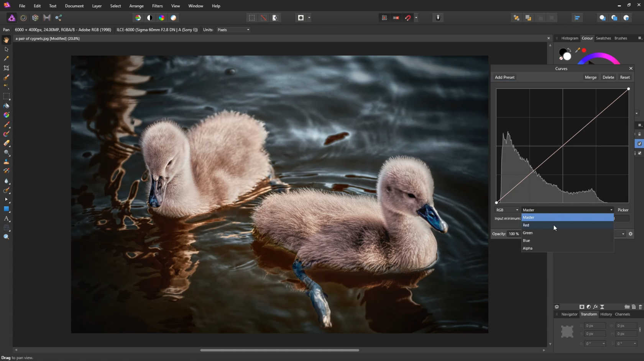This screenshot has width=644, height=361.
Task: Open the RGB colour model dropdown
Action: [x=507, y=210]
